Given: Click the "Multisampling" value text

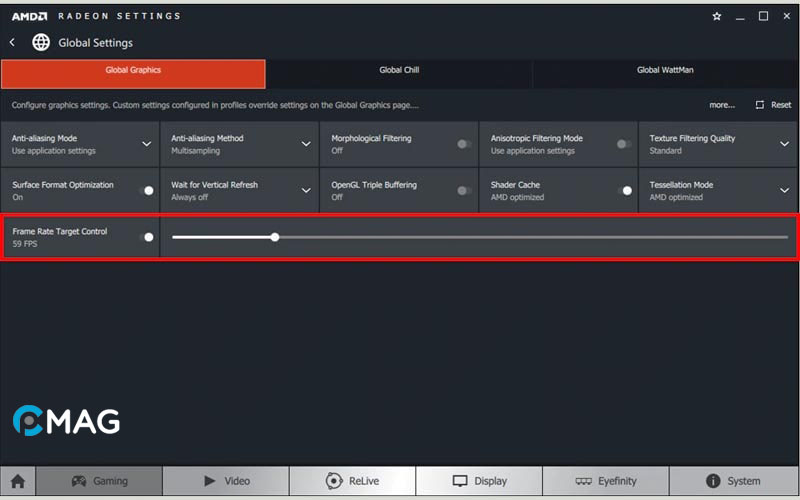Looking at the screenshot, I should tap(195, 151).
